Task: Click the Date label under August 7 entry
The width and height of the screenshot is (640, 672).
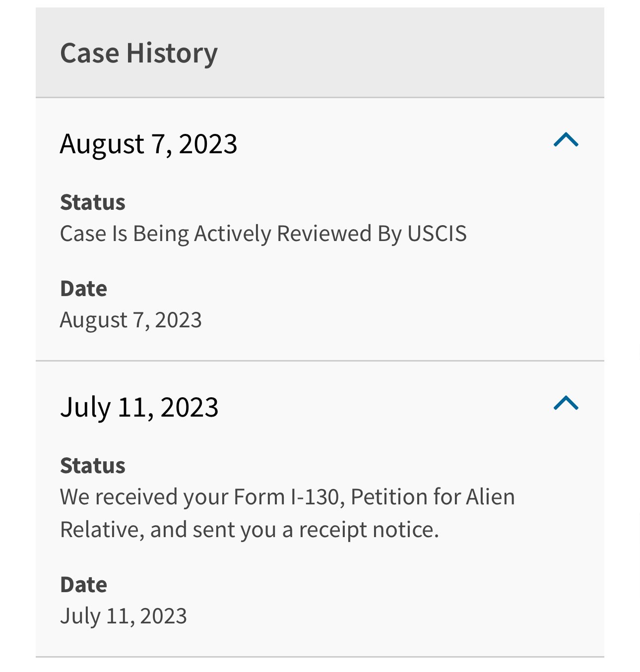Action: click(83, 289)
